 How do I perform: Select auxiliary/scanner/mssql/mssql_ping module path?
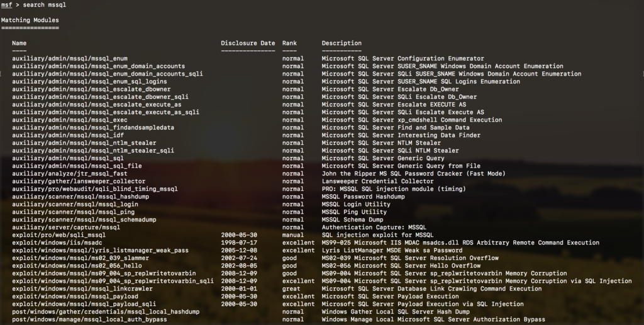click(x=73, y=212)
